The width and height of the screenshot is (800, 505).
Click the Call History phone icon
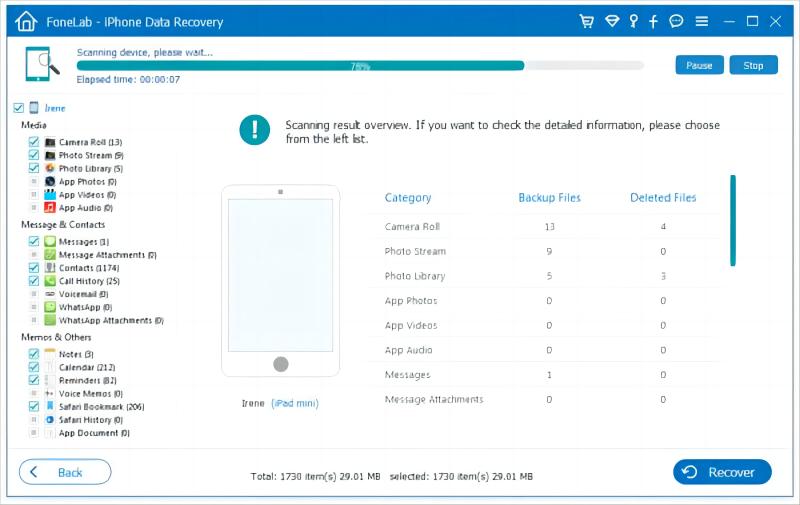50,282
